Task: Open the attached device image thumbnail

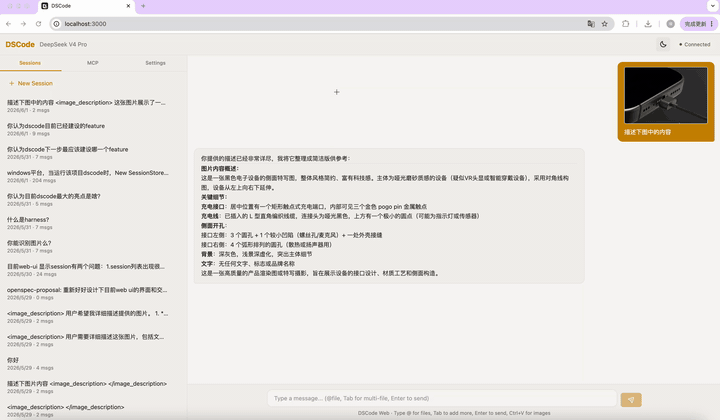Action: pos(666,95)
